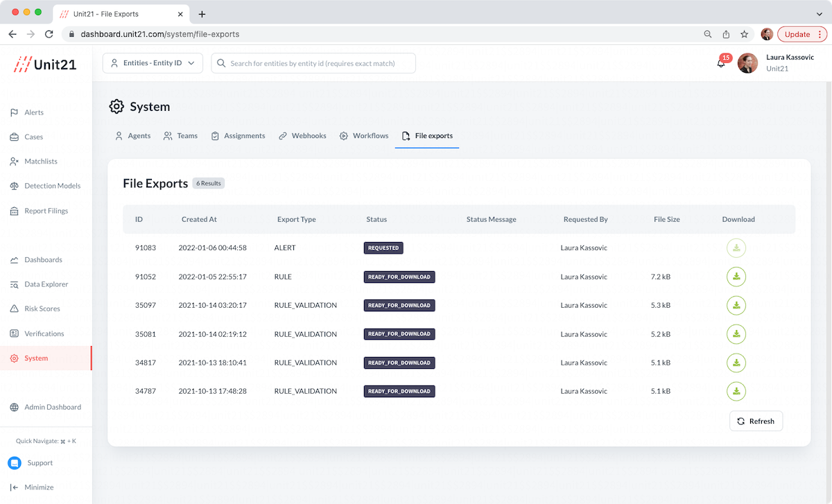Viewport: 832px width, 504px height.
Task: Download export 35097 file
Action: [736, 305]
